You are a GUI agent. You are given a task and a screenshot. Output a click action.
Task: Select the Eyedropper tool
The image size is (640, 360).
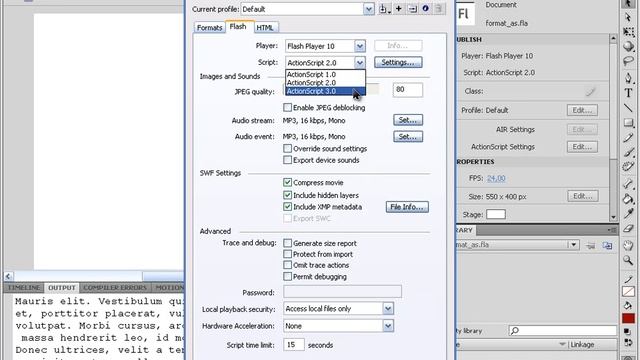628,214
